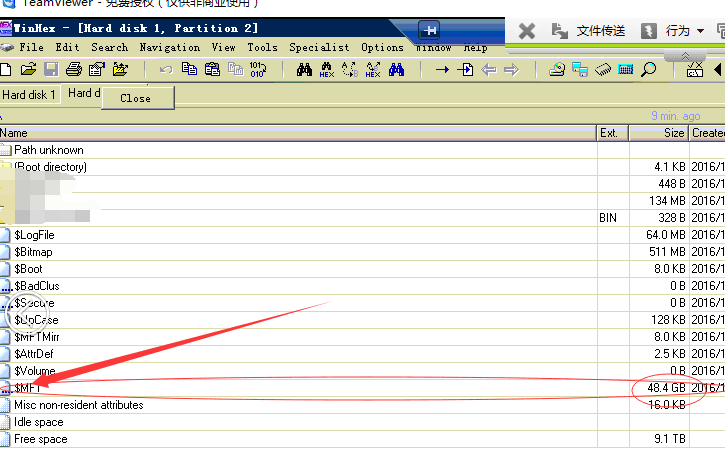Click the Find hex values icon
The width and height of the screenshot is (725, 459).
tap(327, 69)
